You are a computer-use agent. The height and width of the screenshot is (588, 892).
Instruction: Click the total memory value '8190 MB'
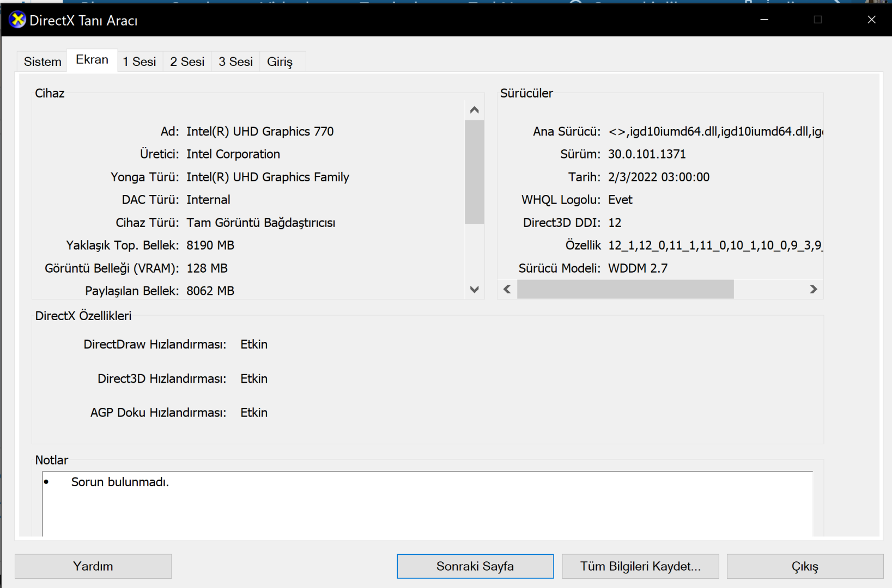click(210, 246)
